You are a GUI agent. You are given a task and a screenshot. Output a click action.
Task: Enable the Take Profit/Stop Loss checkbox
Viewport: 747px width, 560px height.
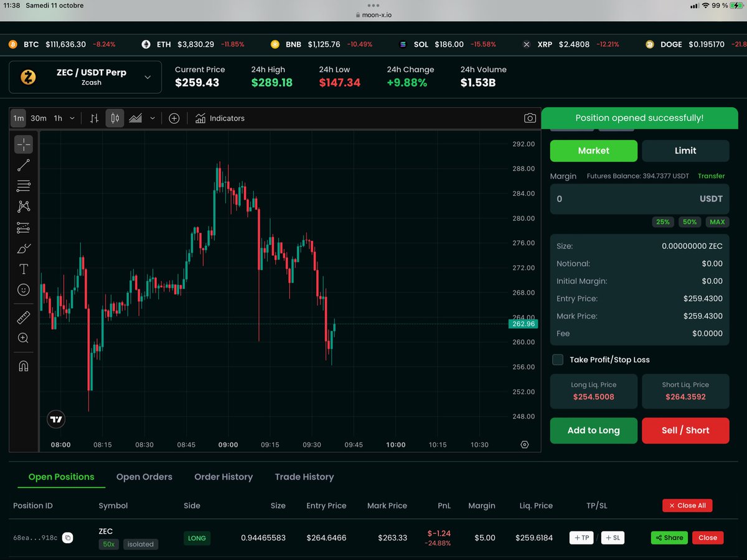[558, 360]
